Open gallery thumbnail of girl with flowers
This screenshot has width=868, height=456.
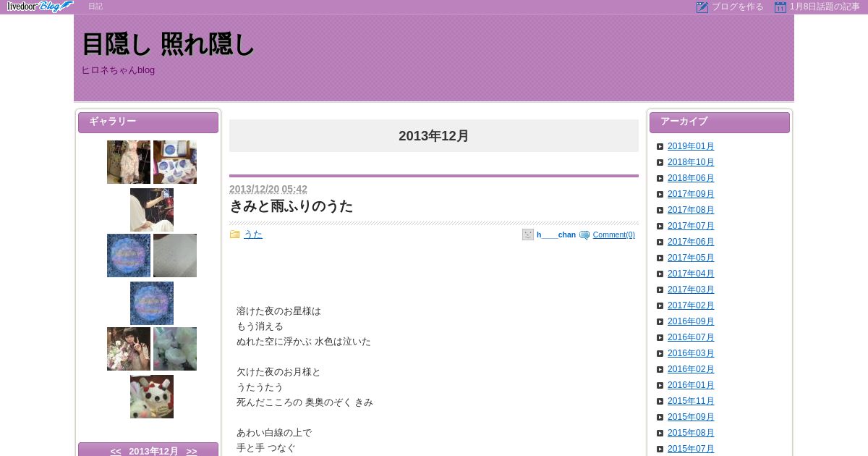click(129, 349)
